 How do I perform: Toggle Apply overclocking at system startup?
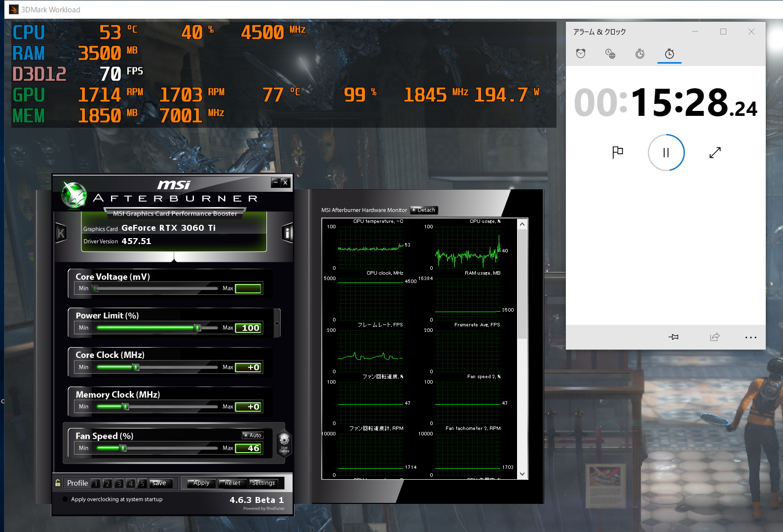tap(65, 499)
